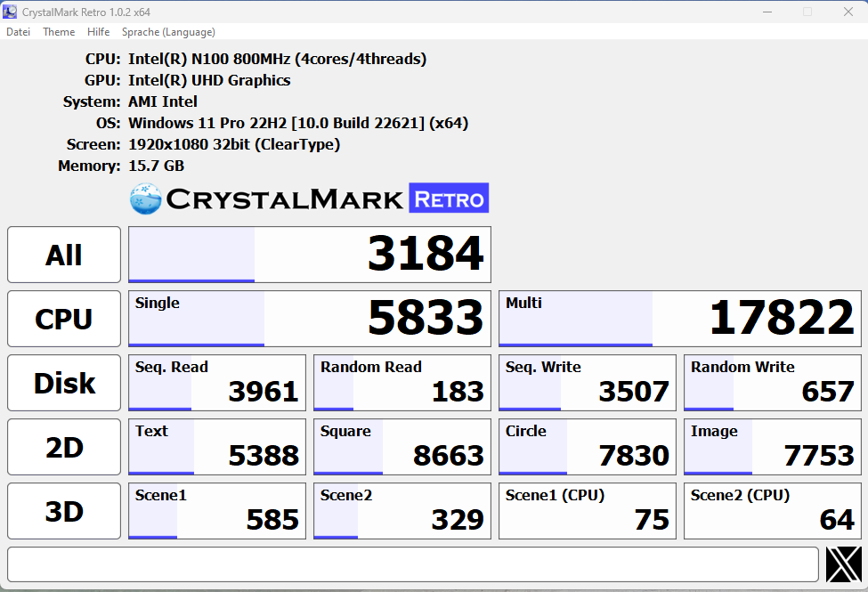This screenshot has height=592, width=868.
Task: Open the Datei menu
Action: [x=18, y=32]
